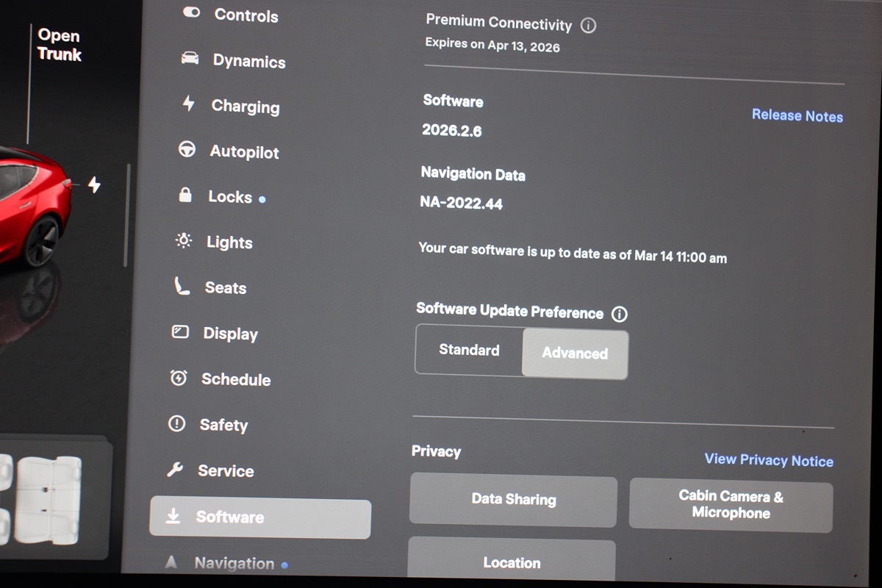Open the Safety settings section
The image size is (882, 588).
(x=223, y=425)
